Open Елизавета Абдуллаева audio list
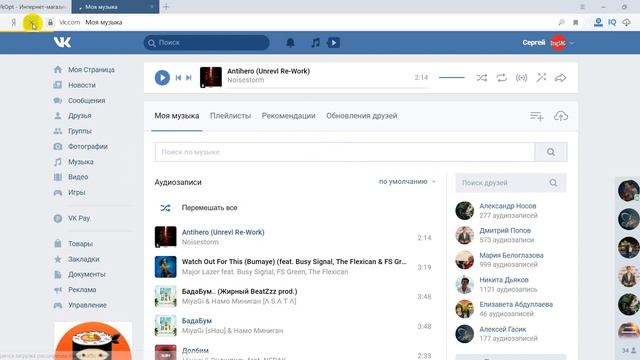Screen dimensions: 640x360 tap(516, 304)
